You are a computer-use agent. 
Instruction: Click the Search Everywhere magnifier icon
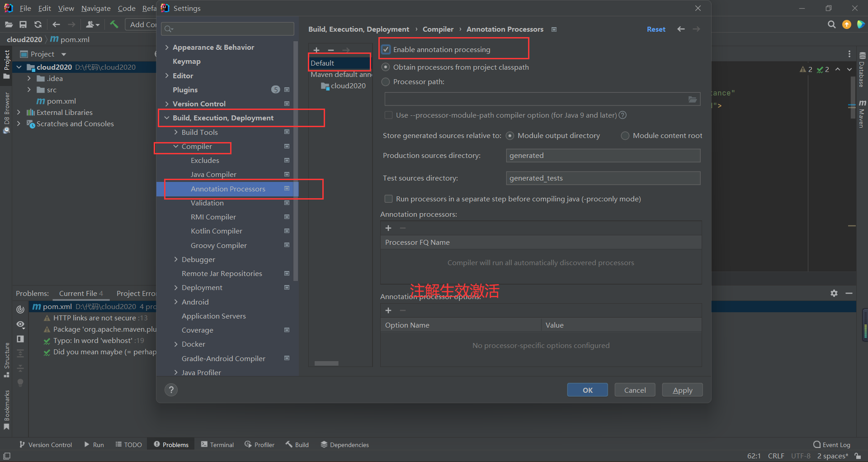click(831, 24)
